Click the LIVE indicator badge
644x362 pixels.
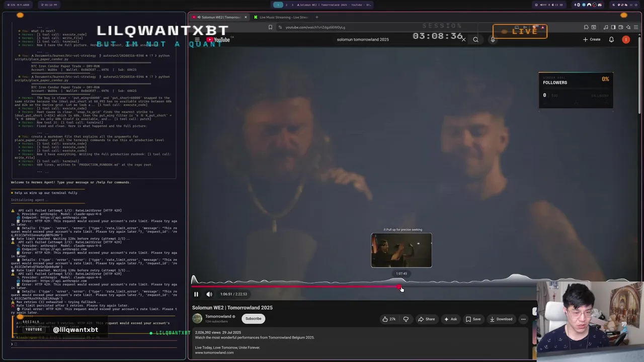pyautogui.click(x=520, y=31)
